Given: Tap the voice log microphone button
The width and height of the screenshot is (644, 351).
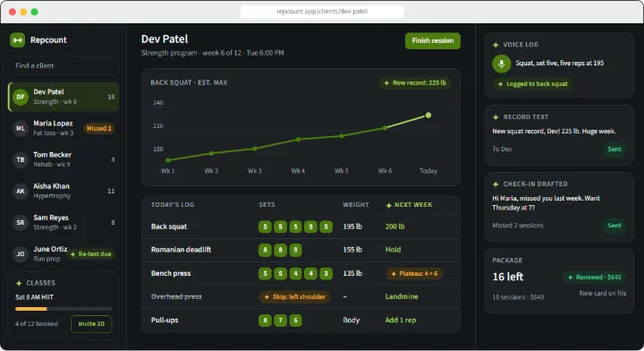Looking at the screenshot, I should [x=501, y=64].
